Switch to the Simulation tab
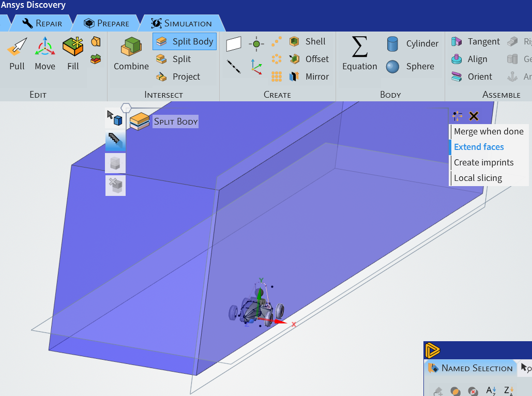 click(x=181, y=23)
